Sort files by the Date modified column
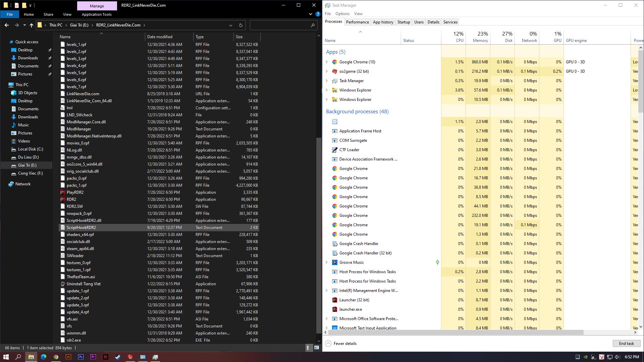The width and height of the screenshot is (644, 362). click(x=160, y=37)
